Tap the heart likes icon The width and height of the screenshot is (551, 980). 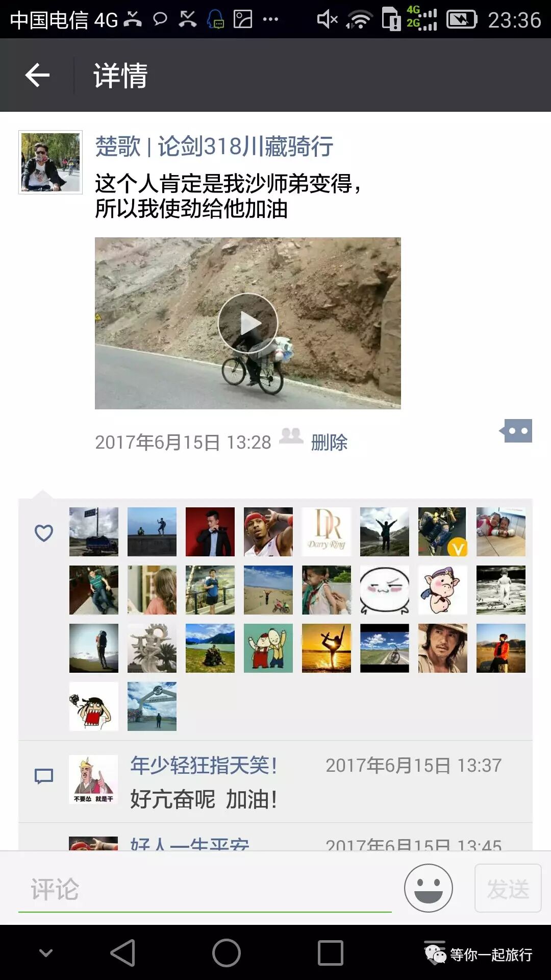click(44, 533)
